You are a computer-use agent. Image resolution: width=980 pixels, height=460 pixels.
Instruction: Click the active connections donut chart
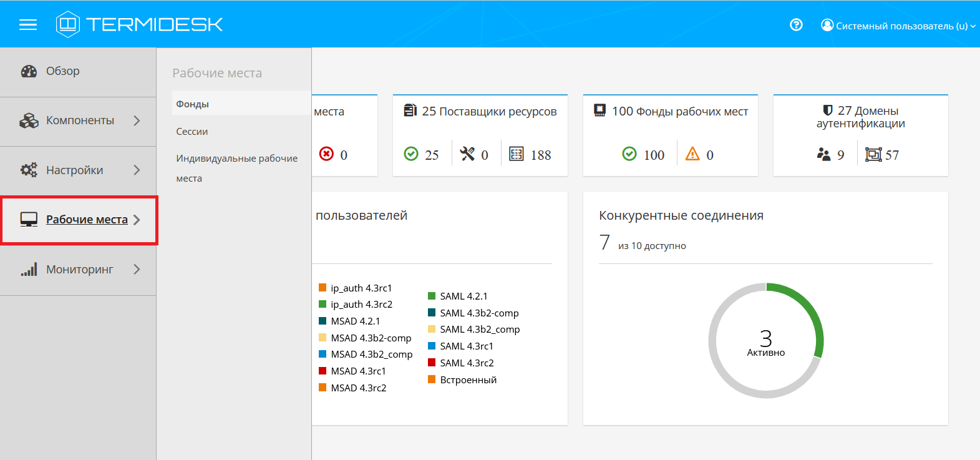point(766,341)
